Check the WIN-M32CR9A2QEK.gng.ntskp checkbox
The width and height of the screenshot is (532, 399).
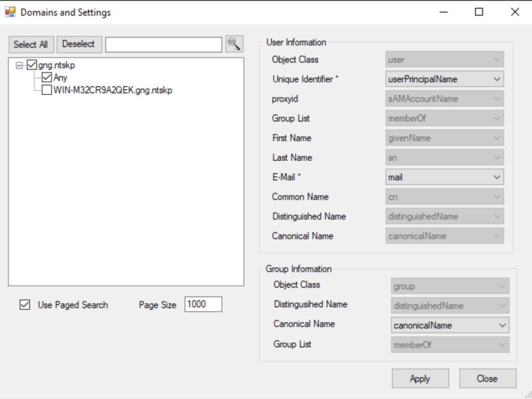pyautogui.click(x=47, y=90)
